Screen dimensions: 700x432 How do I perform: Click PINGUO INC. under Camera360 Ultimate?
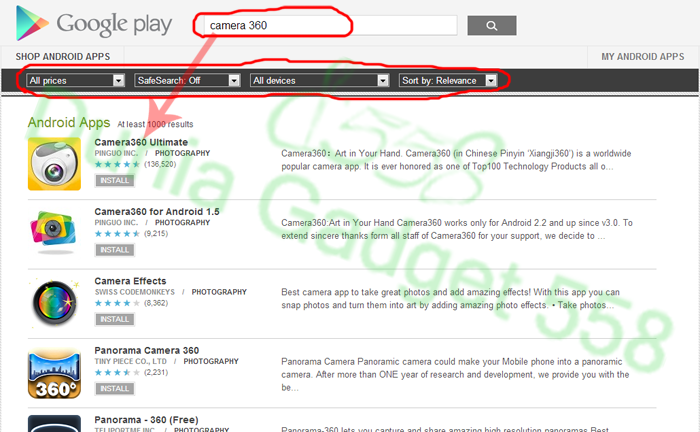(116, 153)
